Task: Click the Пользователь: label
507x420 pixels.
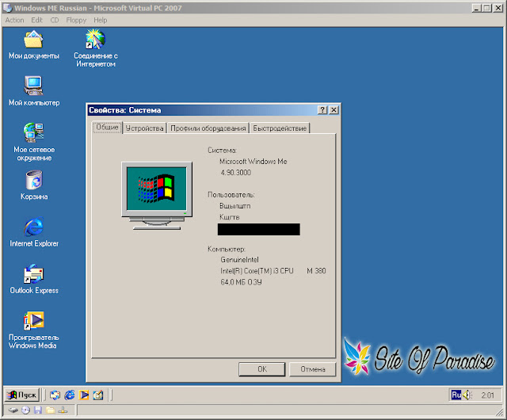Action: pos(231,195)
